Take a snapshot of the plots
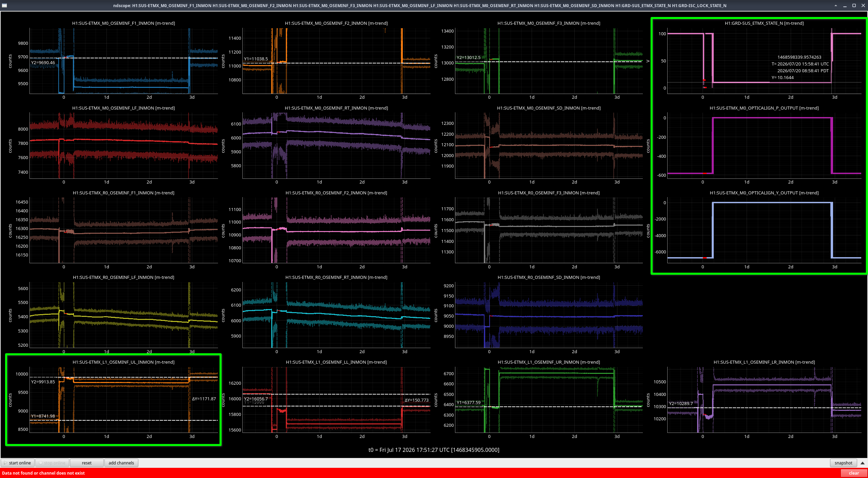This screenshot has width=868, height=478. [843, 463]
